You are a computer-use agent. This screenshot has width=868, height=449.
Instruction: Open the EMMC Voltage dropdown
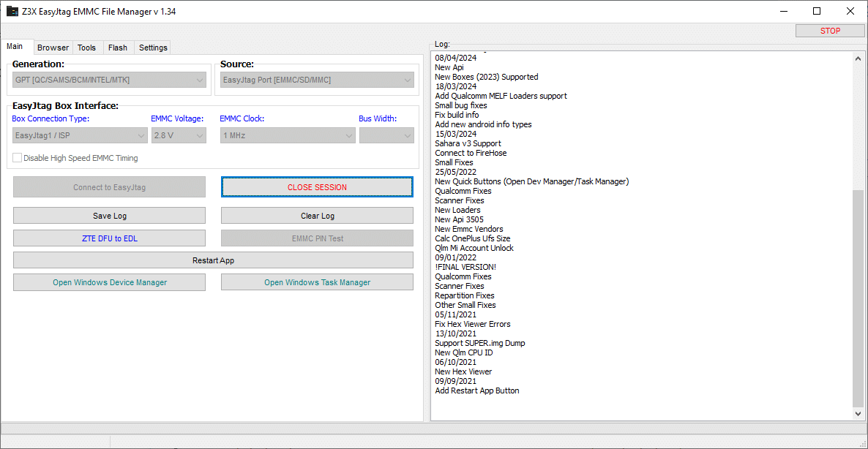[179, 135]
